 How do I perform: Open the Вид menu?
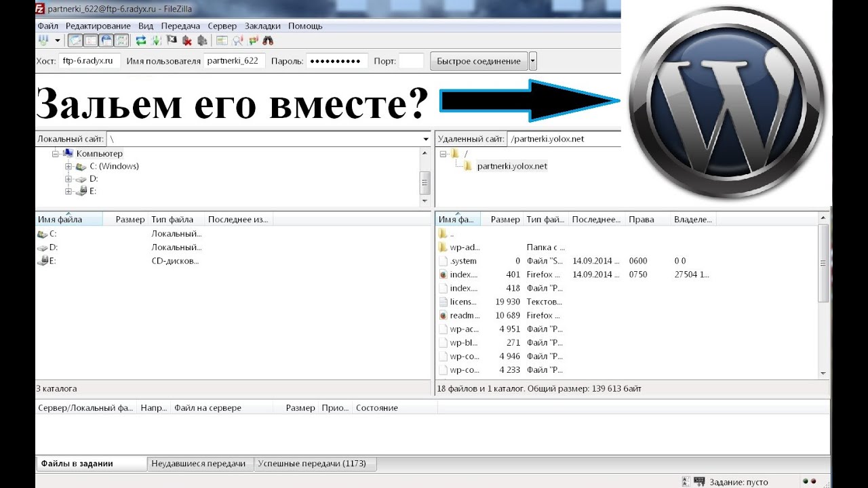coord(146,26)
